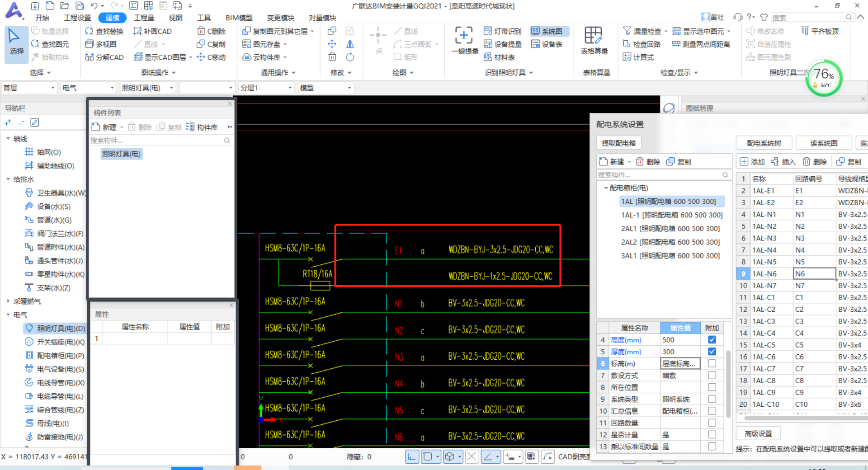Open the 照明灯具(电) component dropdown

(x=148, y=88)
